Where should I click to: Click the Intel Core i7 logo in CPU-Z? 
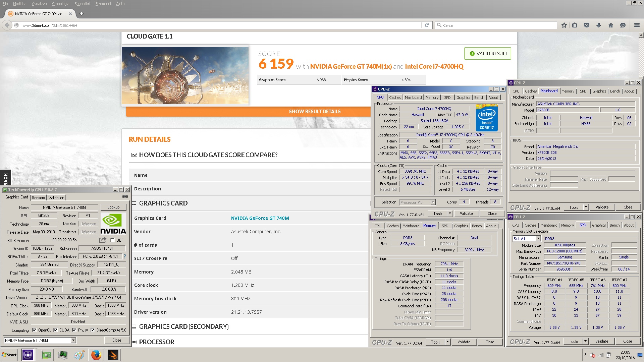tap(487, 118)
